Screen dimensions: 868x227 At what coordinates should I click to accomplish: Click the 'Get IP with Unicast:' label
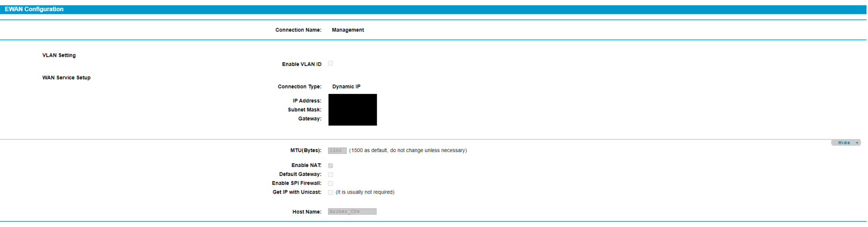[297, 192]
